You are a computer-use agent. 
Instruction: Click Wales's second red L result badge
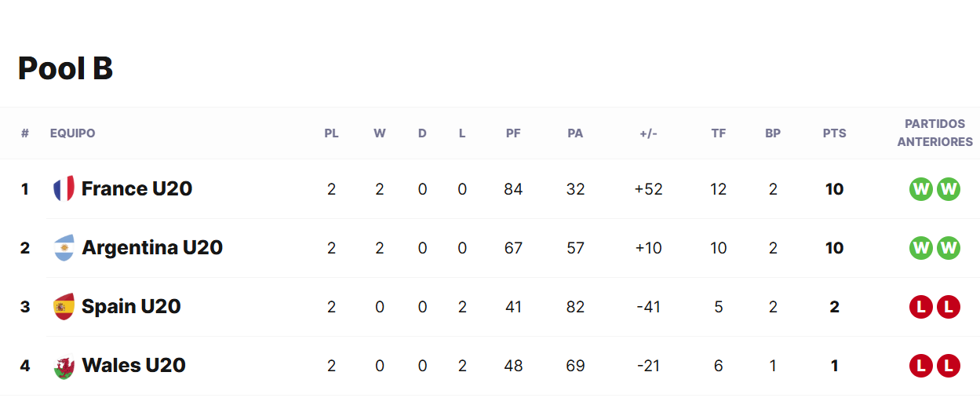click(949, 366)
